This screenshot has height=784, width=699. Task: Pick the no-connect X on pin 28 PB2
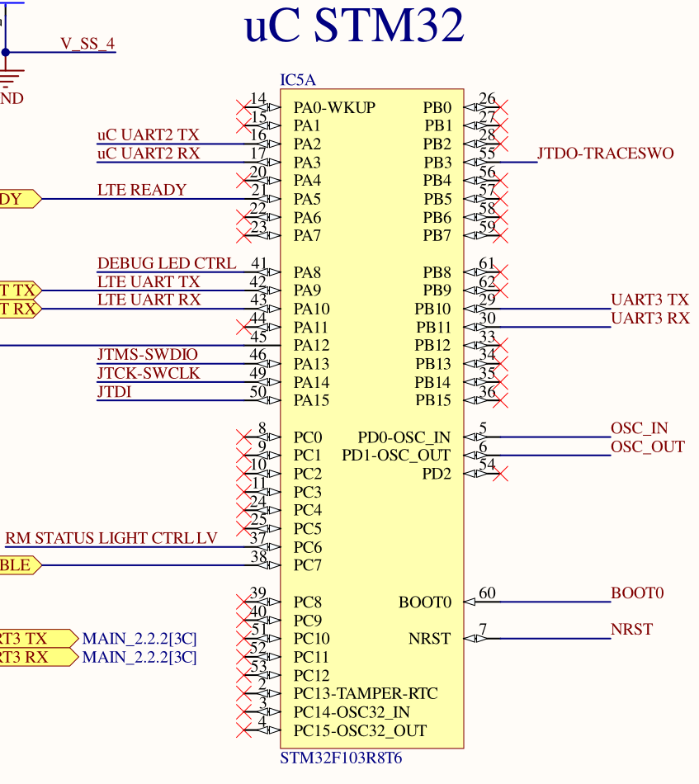point(500,144)
